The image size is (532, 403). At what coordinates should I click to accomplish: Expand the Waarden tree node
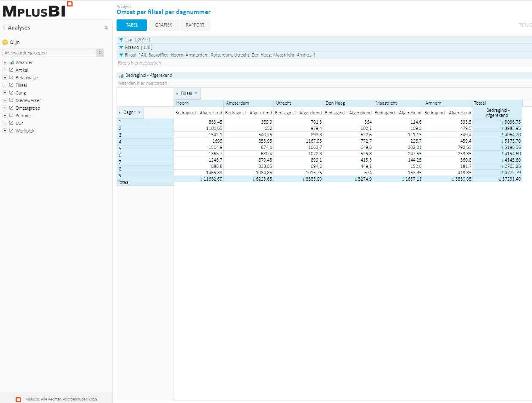[x=5, y=62]
